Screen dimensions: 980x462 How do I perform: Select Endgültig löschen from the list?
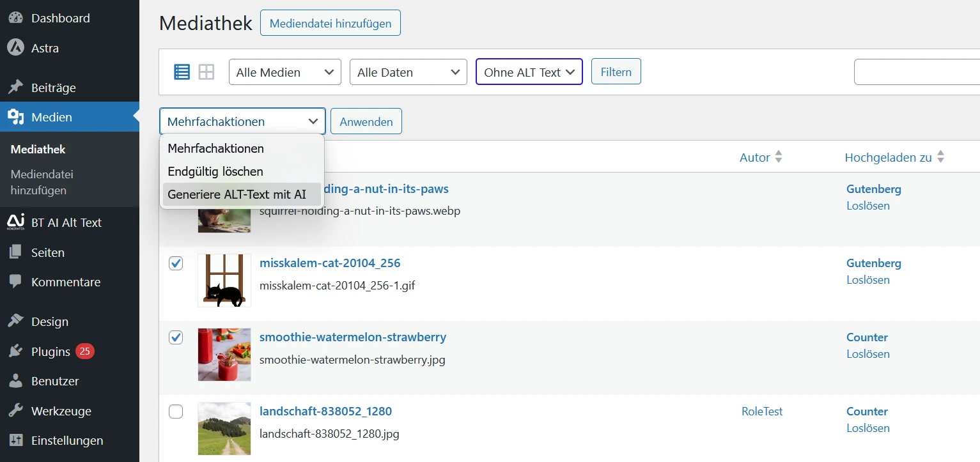point(215,171)
